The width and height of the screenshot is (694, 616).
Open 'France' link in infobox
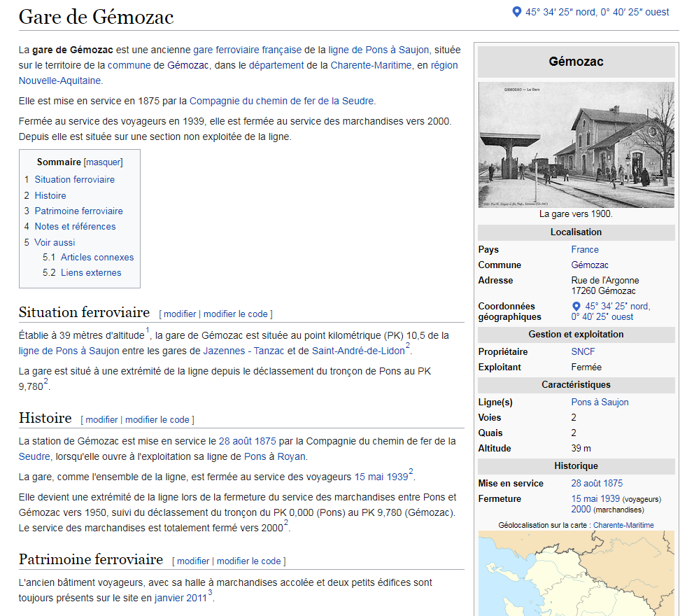pyautogui.click(x=585, y=250)
